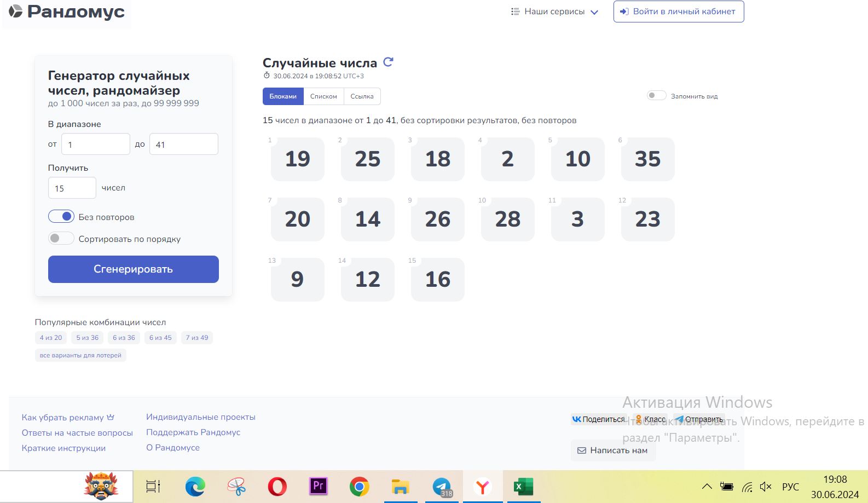Open the Snipping Tool taskbar icon
The width and height of the screenshot is (868, 503).
[236, 486]
